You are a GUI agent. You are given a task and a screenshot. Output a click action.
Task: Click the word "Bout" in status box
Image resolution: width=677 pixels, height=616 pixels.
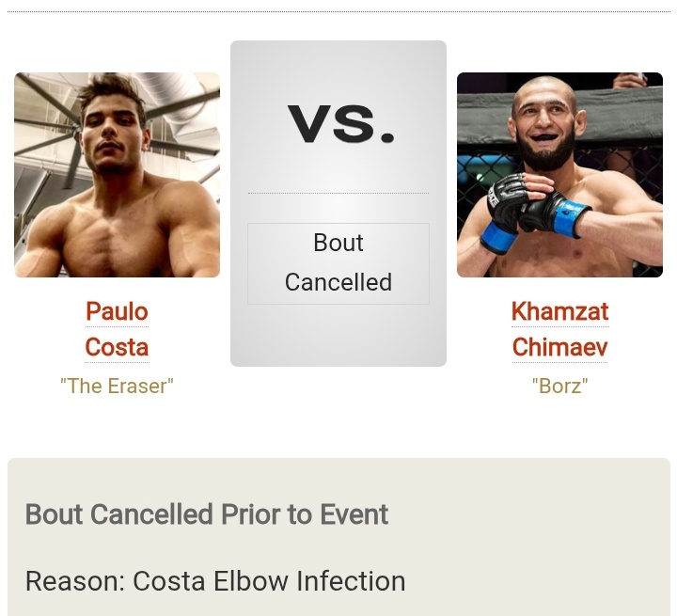[x=338, y=243]
